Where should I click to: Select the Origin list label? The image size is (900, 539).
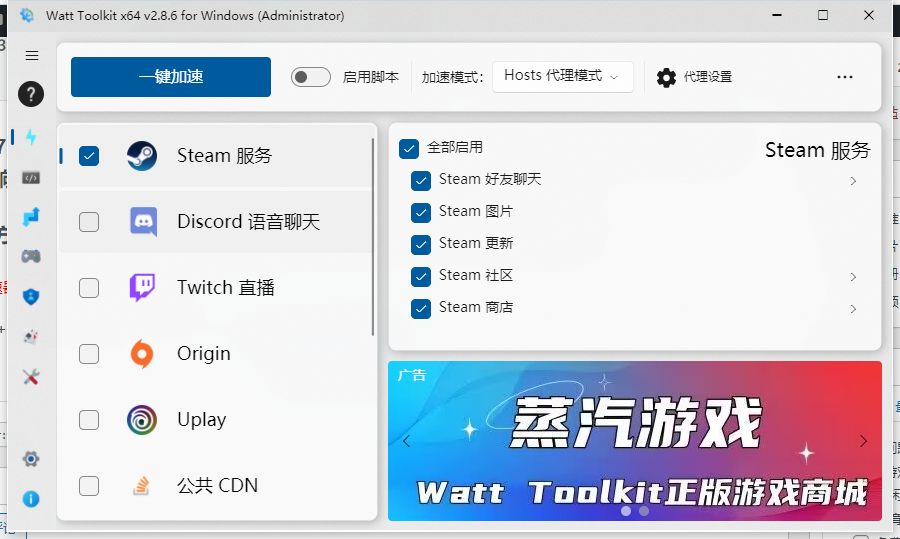click(x=204, y=354)
